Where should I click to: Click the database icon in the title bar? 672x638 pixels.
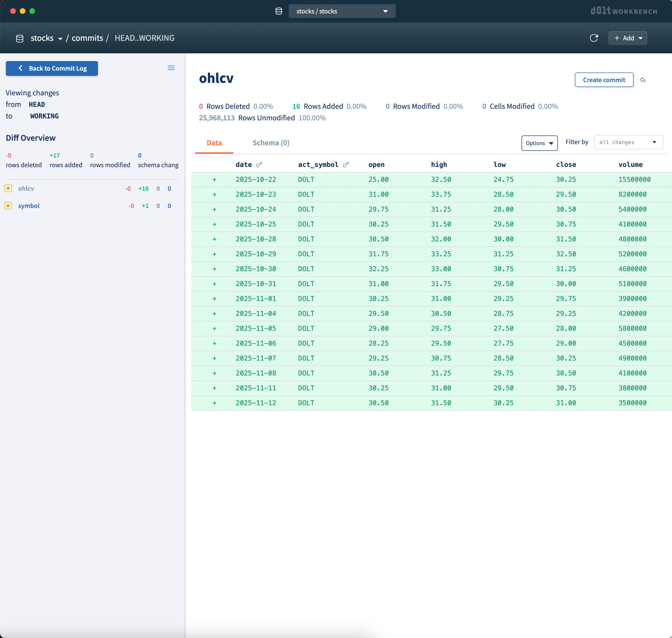click(x=279, y=11)
